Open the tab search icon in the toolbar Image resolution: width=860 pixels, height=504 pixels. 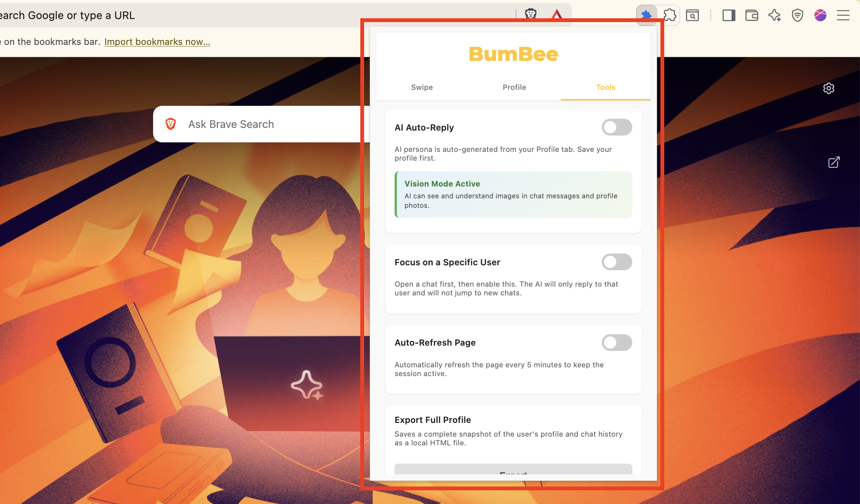click(x=692, y=15)
